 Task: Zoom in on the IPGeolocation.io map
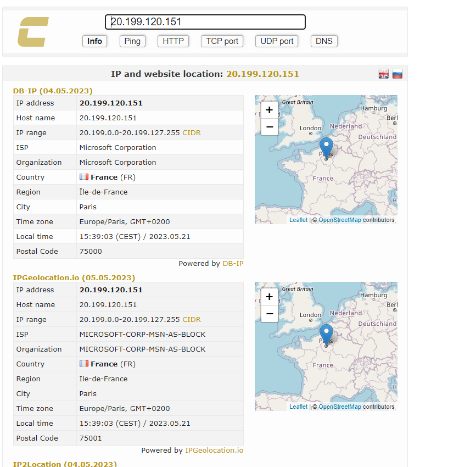coord(269,297)
